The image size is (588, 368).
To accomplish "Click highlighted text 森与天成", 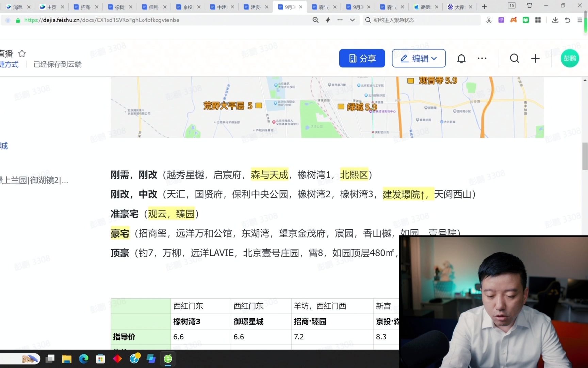I will point(269,175).
